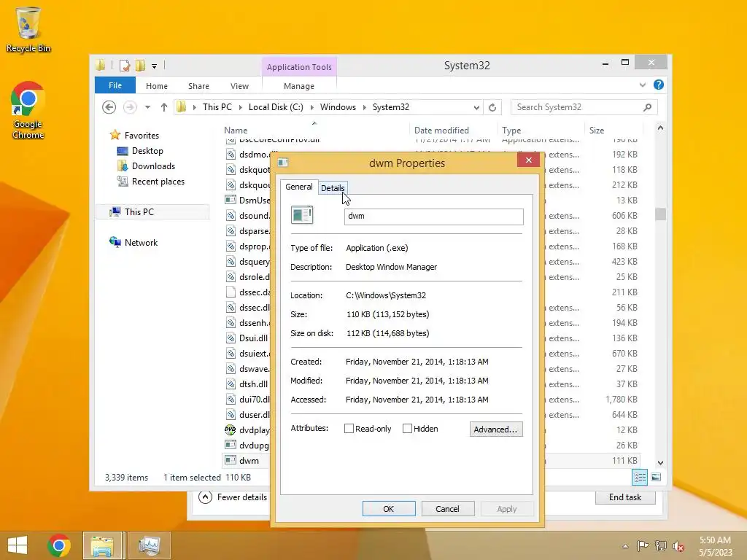Toggle the Hidden attribute checkbox
Image resolution: width=747 pixels, height=560 pixels.
pyautogui.click(x=407, y=429)
